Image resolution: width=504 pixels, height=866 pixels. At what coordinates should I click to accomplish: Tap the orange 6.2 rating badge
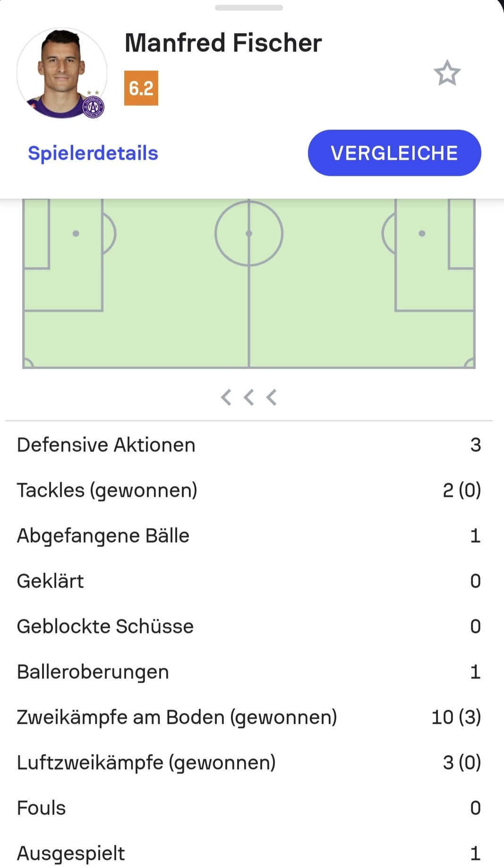141,88
